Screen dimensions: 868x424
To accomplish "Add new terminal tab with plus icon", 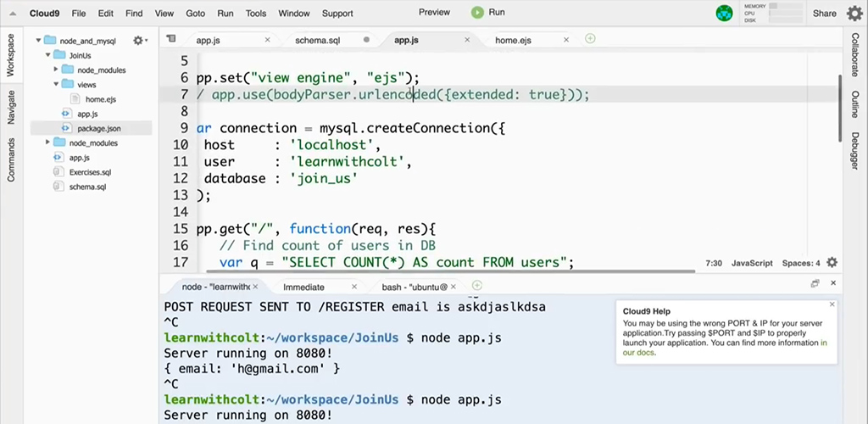I will click(x=477, y=286).
